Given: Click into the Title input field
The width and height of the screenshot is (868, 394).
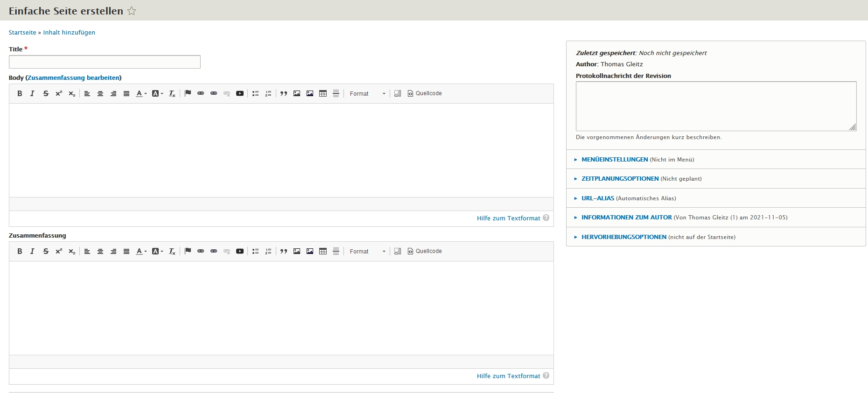Looking at the screenshot, I should pyautogui.click(x=105, y=62).
